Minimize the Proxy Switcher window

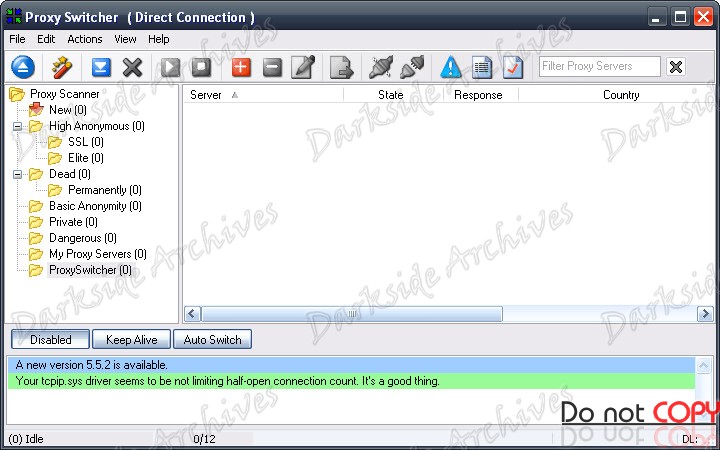pyautogui.click(x=657, y=17)
